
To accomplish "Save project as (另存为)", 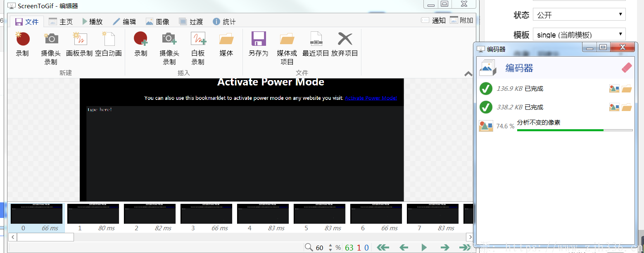I will click(259, 44).
